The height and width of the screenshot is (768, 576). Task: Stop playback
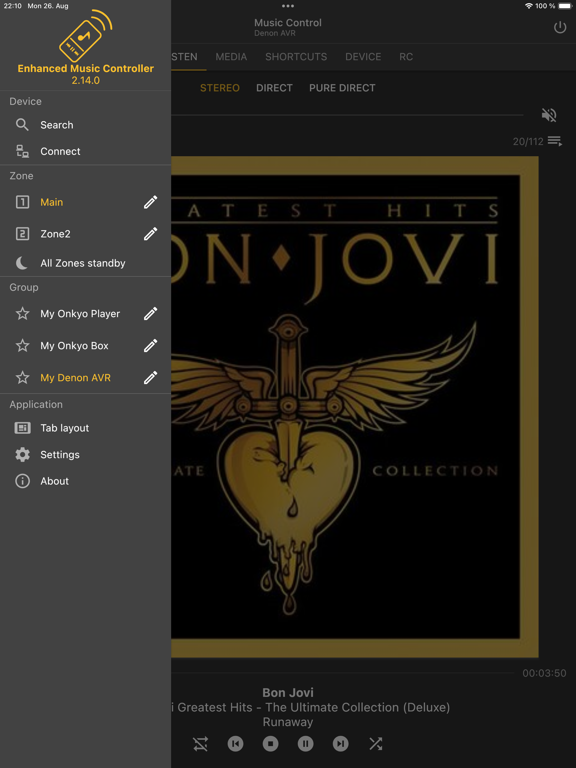(270, 744)
